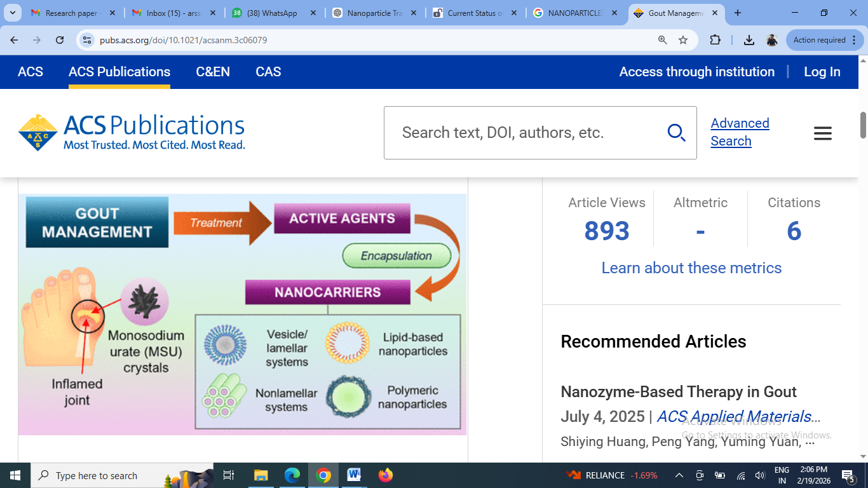This screenshot has width=868, height=488.
Task: Open Learn about these metrics link
Action: click(x=691, y=268)
